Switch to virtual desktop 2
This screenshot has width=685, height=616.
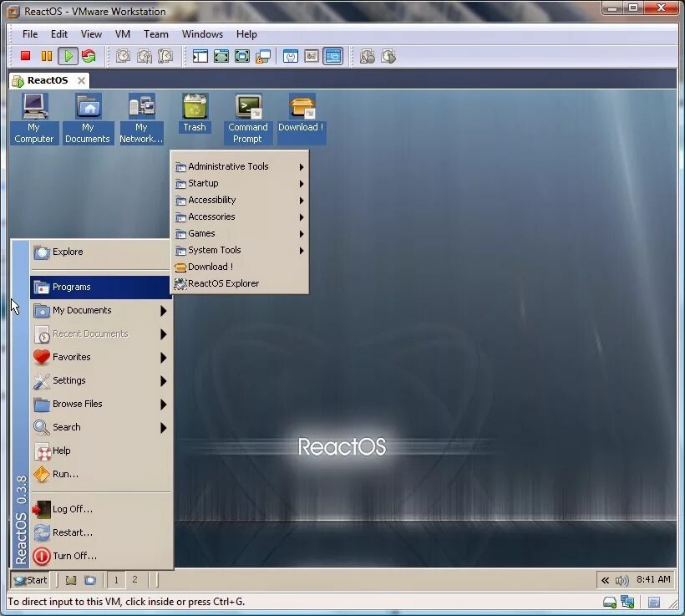(x=134, y=580)
